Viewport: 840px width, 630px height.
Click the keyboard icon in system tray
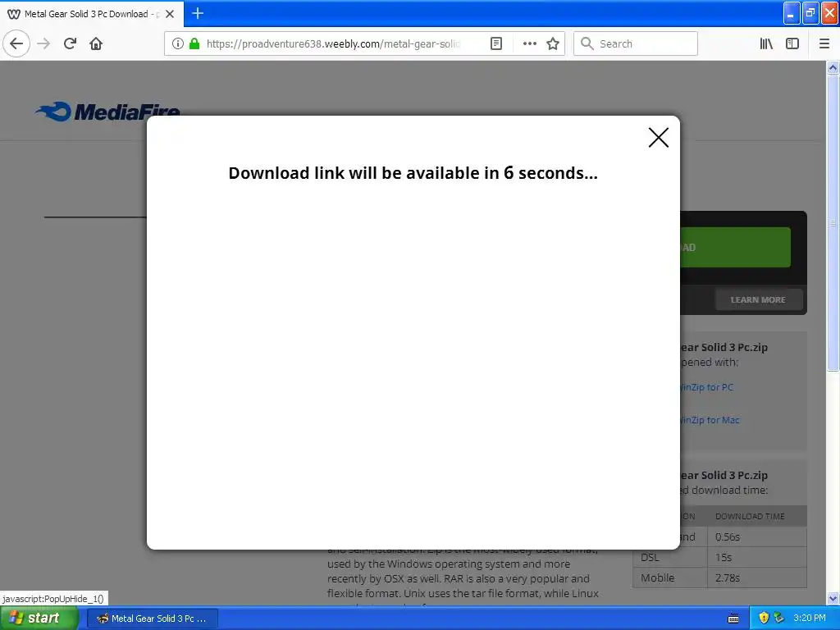click(x=733, y=619)
